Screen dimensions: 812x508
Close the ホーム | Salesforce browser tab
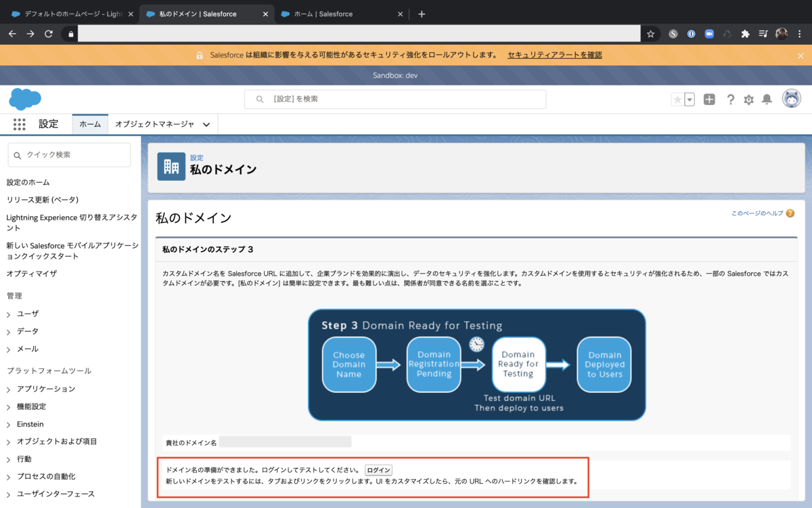pos(401,14)
